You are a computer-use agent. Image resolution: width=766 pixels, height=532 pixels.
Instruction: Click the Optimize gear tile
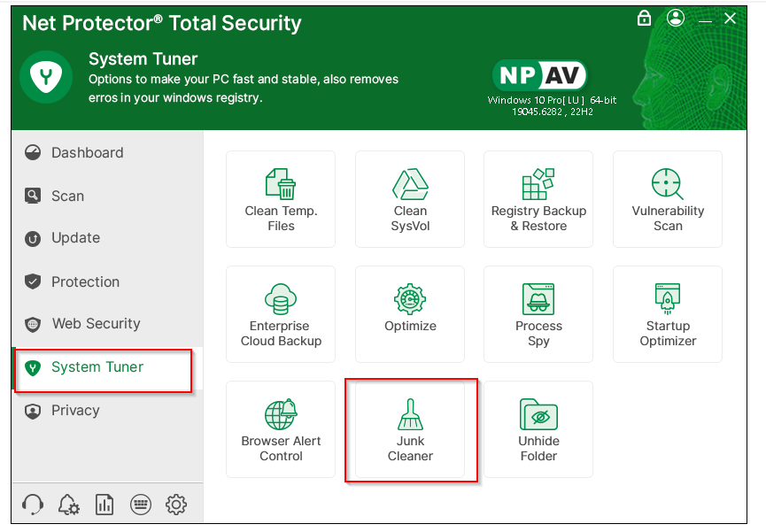coord(410,314)
